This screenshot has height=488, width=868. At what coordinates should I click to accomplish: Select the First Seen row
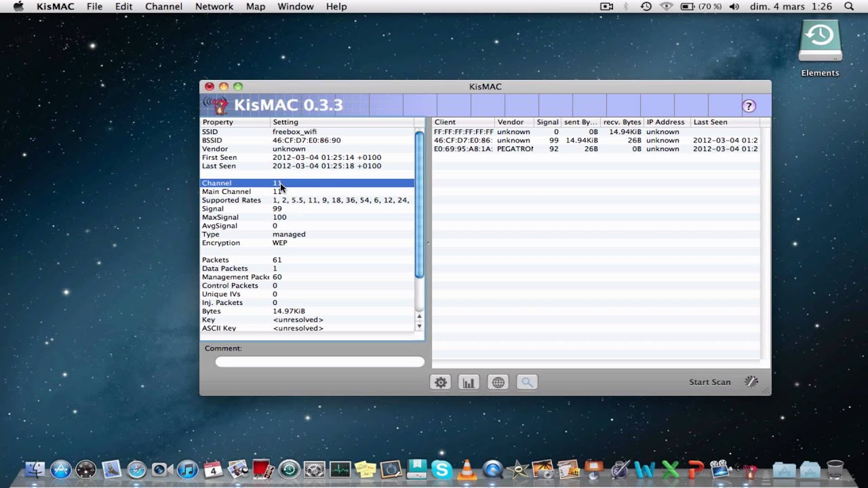tap(307, 157)
